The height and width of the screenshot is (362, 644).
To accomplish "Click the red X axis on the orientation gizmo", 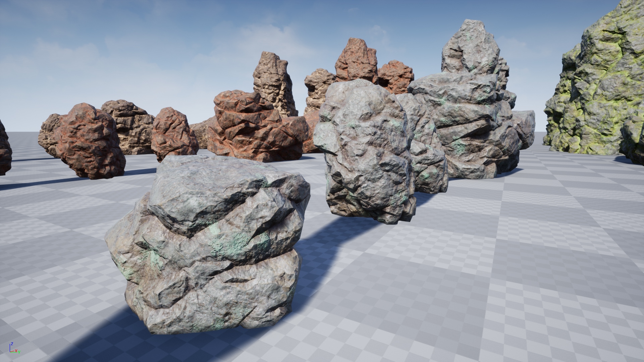I will click(x=16, y=351).
